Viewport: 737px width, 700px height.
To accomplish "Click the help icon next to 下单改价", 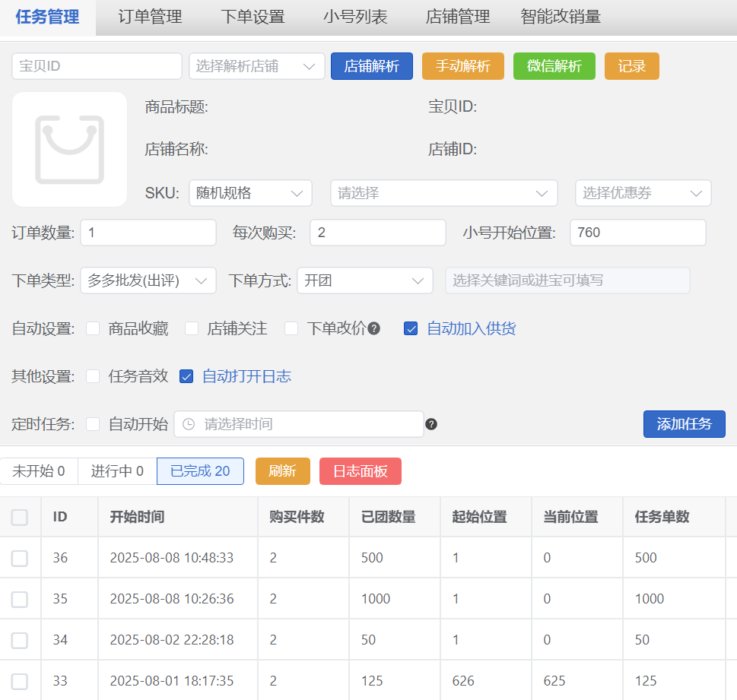I will tap(374, 329).
